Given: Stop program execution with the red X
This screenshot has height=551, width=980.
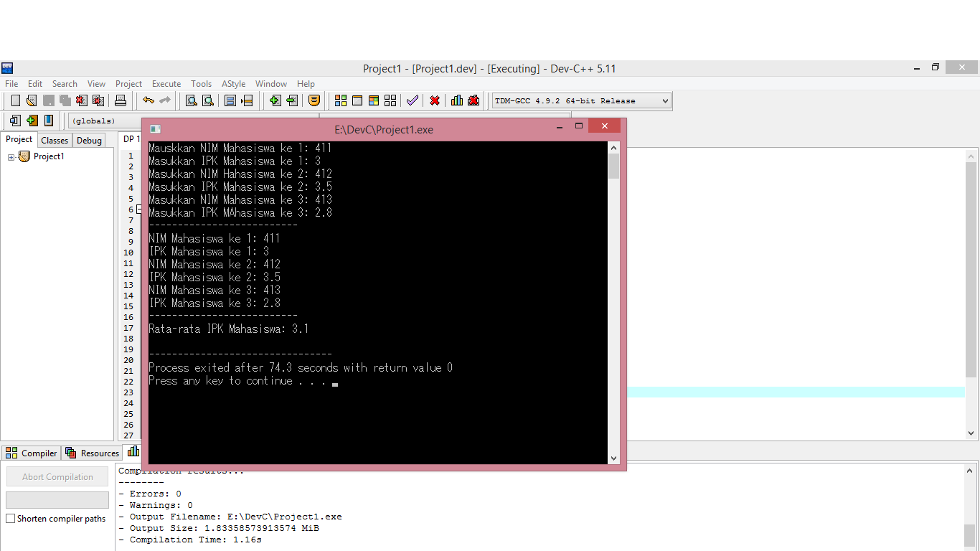Looking at the screenshot, I should click(x=435, y=100).
